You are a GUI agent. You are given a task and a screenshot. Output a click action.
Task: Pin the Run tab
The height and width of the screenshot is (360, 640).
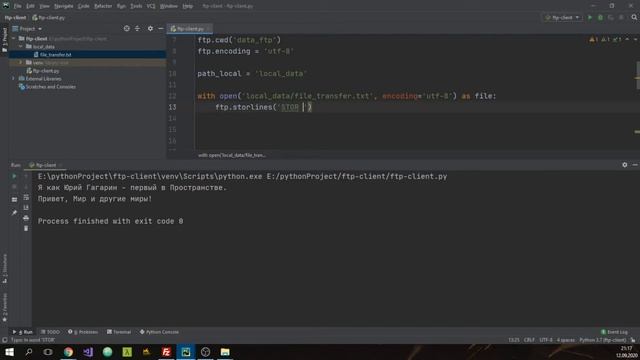click(14, 213)
